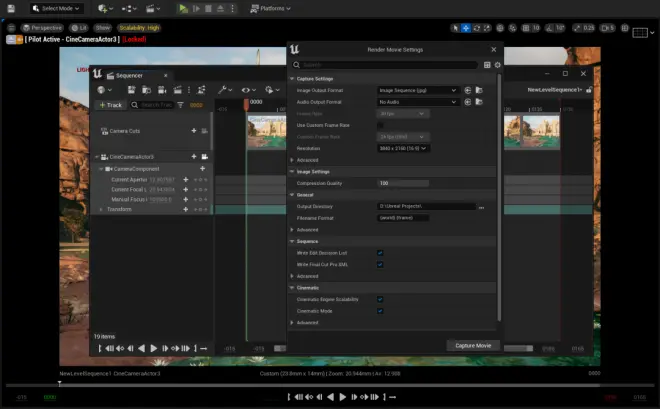Open the Sequencer track filter icon
The width and height of the screenshot is (660, 409).
180,105
